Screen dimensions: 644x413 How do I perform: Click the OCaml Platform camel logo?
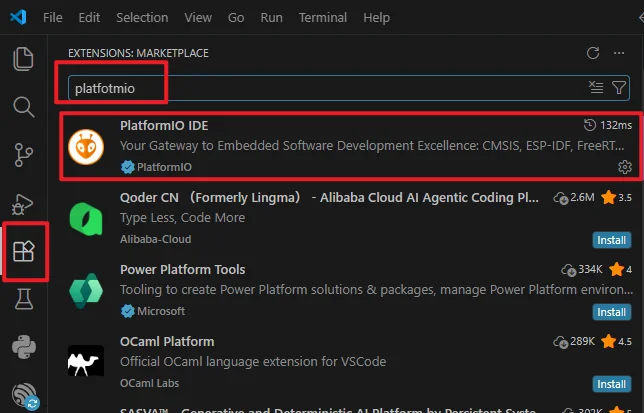(x=86, y=361)
